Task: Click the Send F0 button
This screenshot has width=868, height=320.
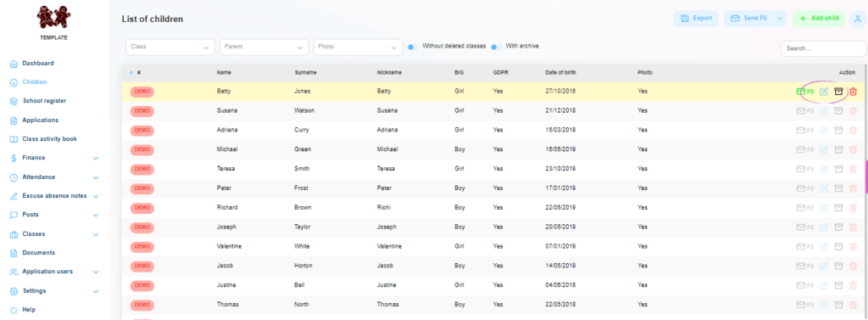Action: tap(749, 19)
